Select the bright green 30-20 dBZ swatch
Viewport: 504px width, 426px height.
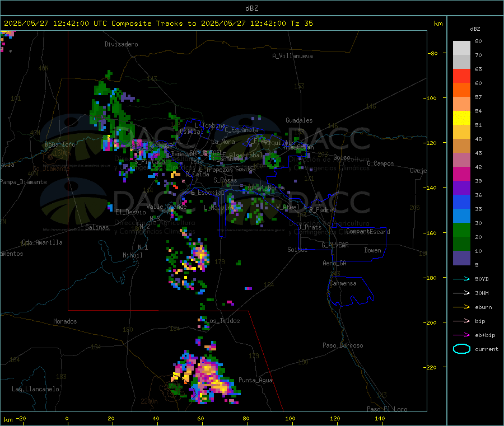click(461, 230)
